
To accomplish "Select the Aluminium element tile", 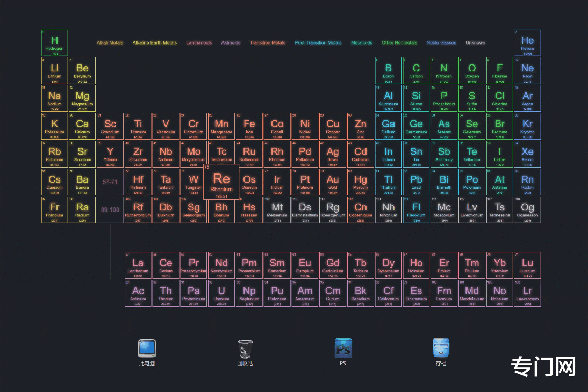I will (x=388, y=98).
